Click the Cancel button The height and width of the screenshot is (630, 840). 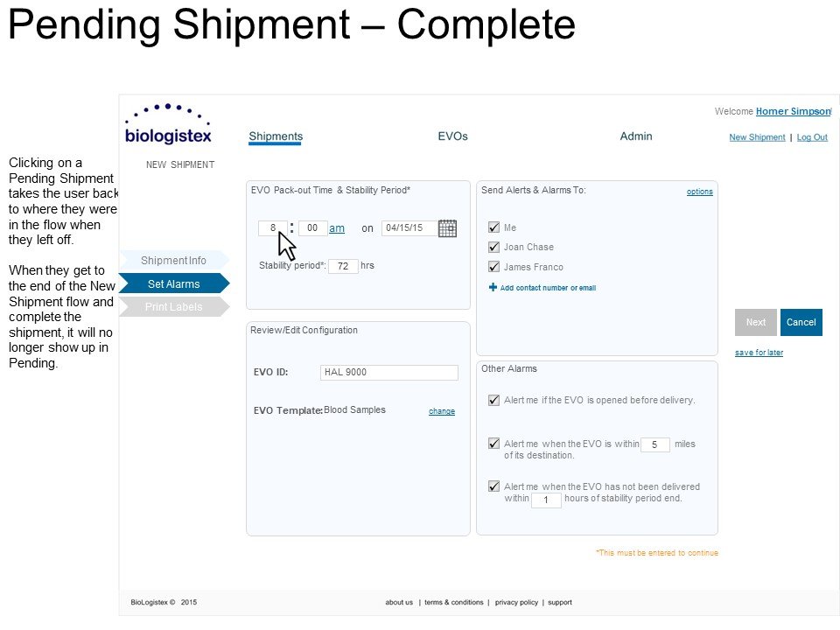pyautogui.click(x=801, y=323)
